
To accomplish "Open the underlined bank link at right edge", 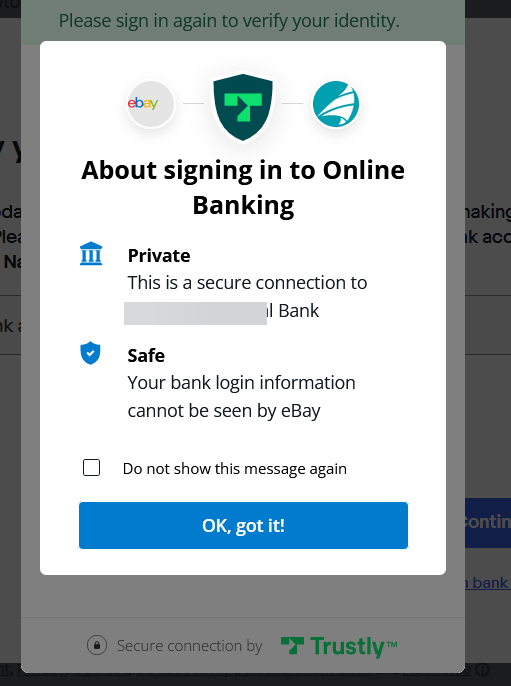I will point(487,583).
